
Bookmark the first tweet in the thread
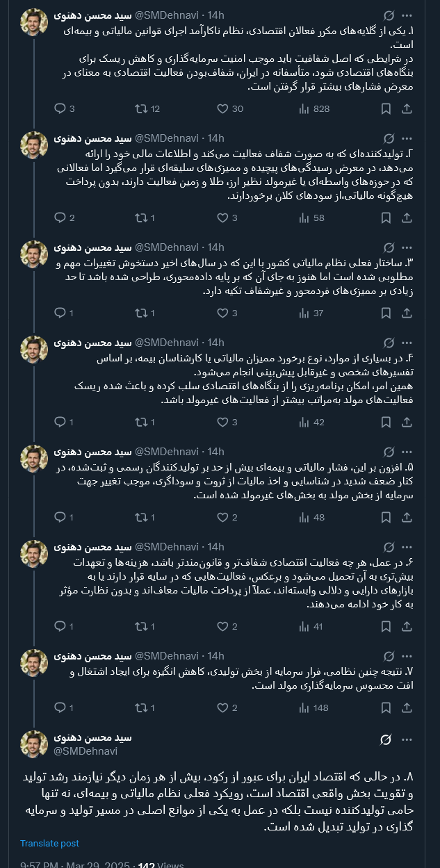tap(386, 108)
